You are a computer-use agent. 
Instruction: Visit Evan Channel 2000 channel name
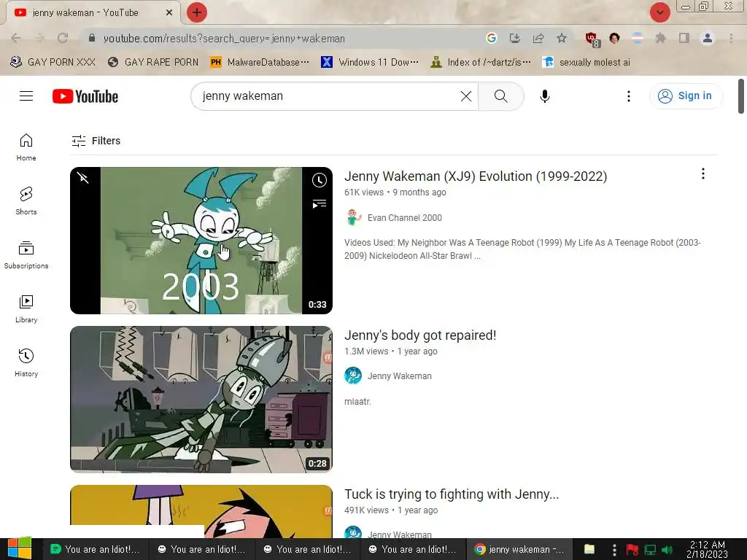(404, 217)
